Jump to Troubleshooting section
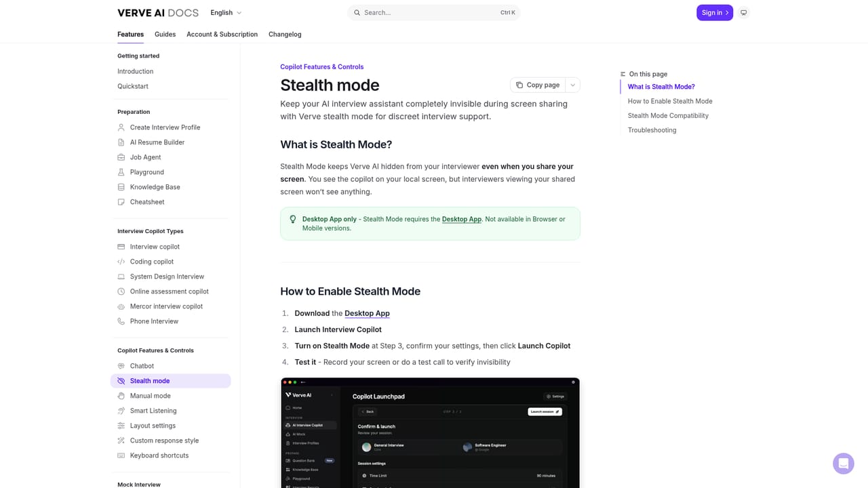868x488 pixels. (652, 130)
